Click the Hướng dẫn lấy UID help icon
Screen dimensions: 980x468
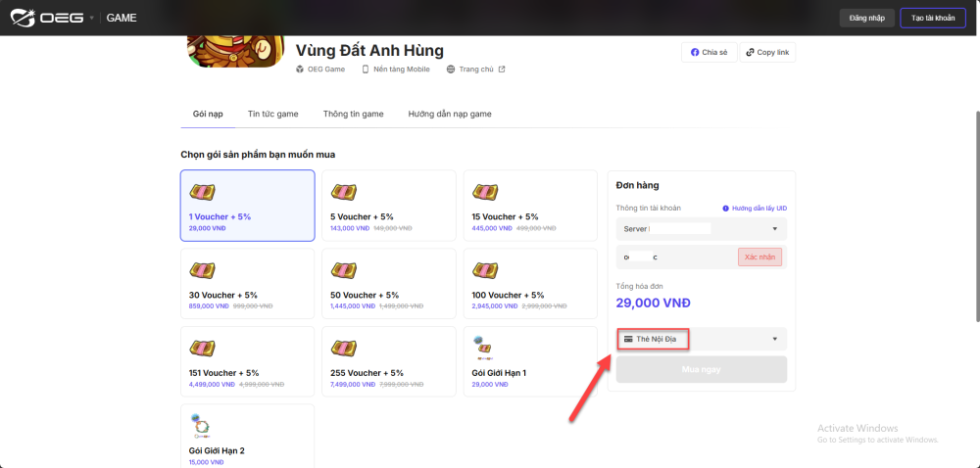coord(726,209)
